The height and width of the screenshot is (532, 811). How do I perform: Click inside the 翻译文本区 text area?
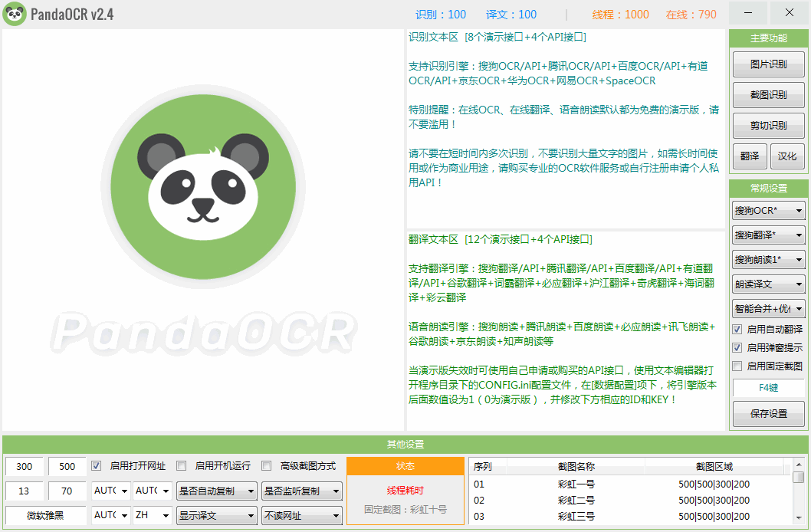click(566, 331)
